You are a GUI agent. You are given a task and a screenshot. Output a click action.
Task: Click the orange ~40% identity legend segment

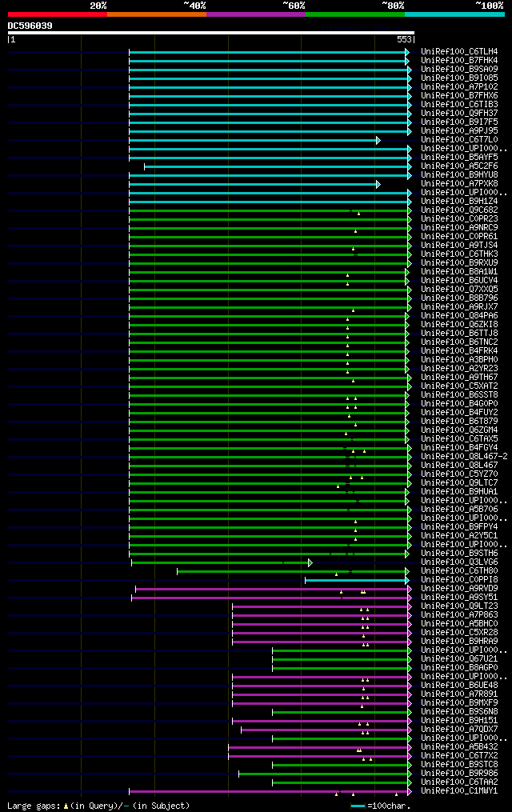pos(157,14)
